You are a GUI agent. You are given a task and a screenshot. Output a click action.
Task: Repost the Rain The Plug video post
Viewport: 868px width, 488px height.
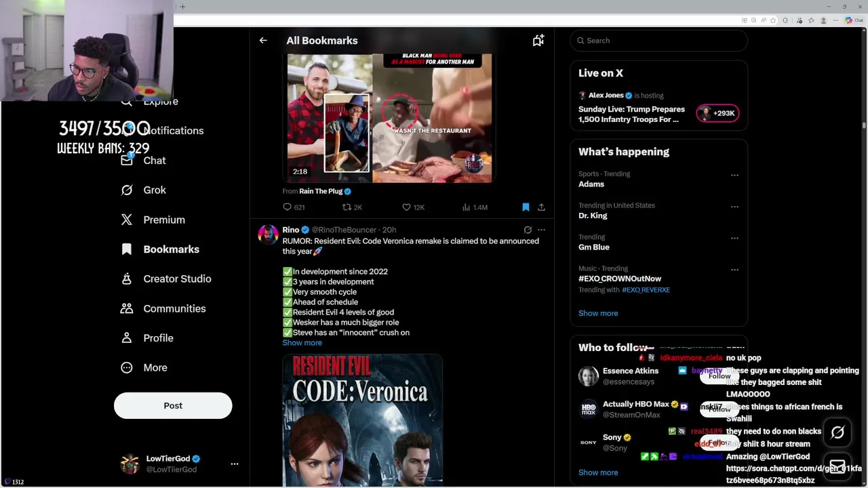pyautogui.click(x=351, y=207)
